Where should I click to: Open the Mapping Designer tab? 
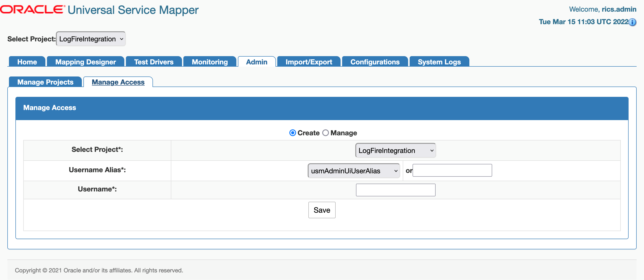pos(85,62)
